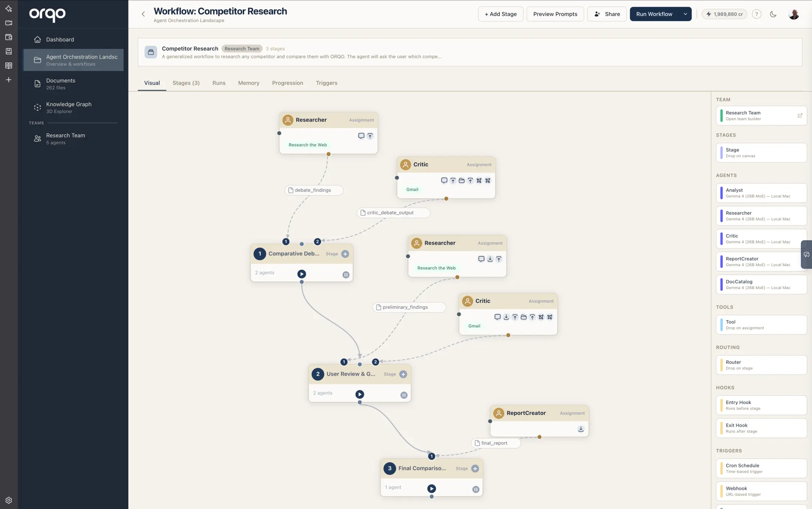Image resolution: width=812 pixels, height=509 pixels.
Task: Open team builder external link icon
Action: [x=800, y=115]
